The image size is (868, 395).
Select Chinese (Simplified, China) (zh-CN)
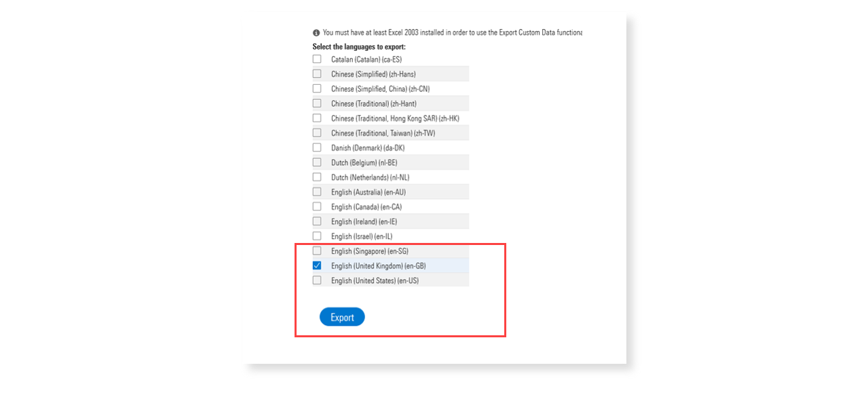pos(316,88)
